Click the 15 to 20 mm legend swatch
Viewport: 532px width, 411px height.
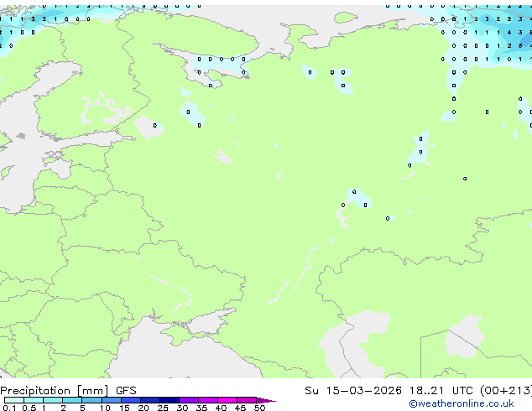coord(131,400)
